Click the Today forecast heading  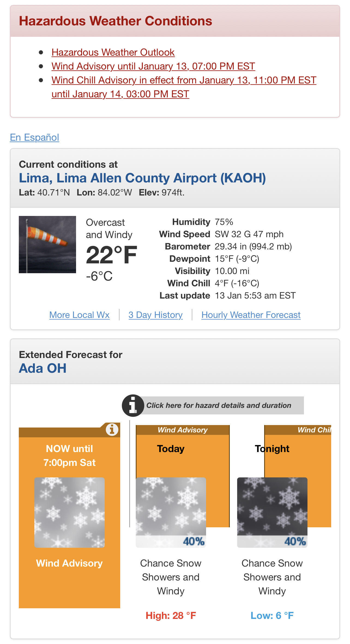[171, 449]
